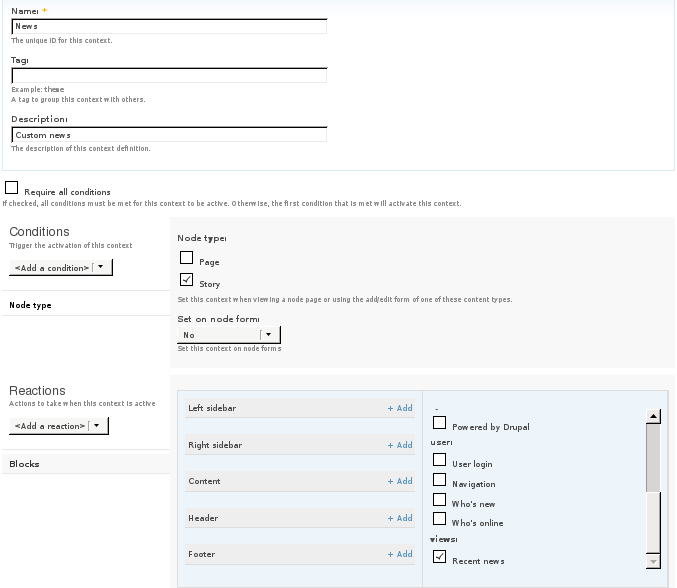Select the Blocks reaction item

click(x=24, y=464)
